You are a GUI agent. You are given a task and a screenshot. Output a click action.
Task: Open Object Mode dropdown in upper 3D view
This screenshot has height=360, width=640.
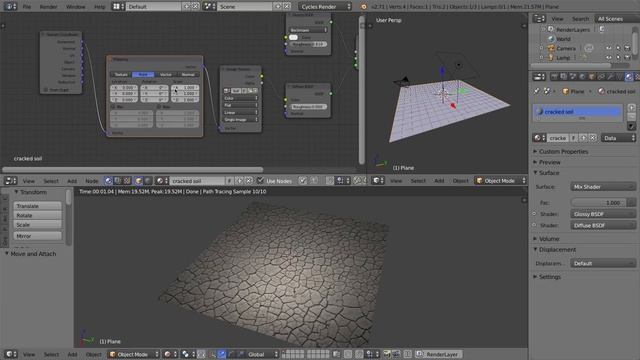point(501,180)
